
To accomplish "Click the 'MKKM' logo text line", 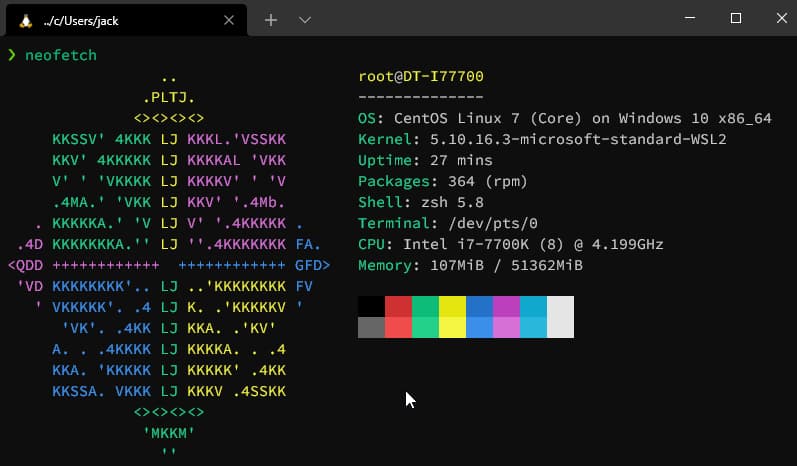I will click(169, 433).
